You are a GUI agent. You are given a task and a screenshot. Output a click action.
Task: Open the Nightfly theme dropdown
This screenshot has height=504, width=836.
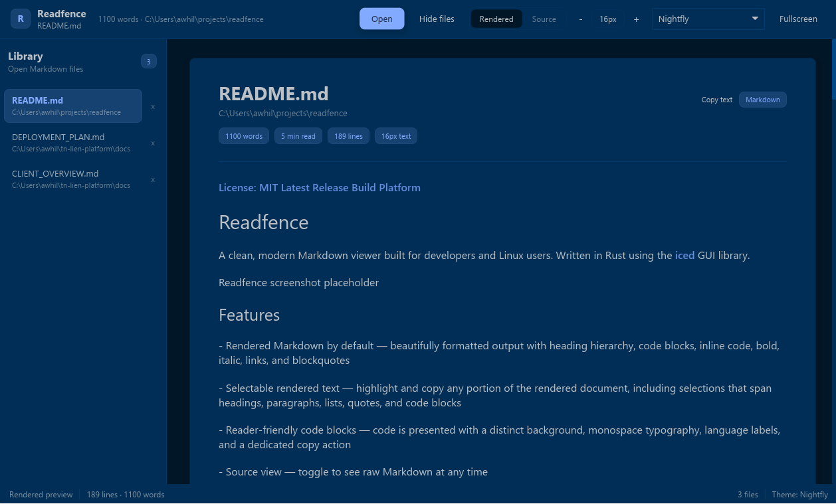point(708,19)
